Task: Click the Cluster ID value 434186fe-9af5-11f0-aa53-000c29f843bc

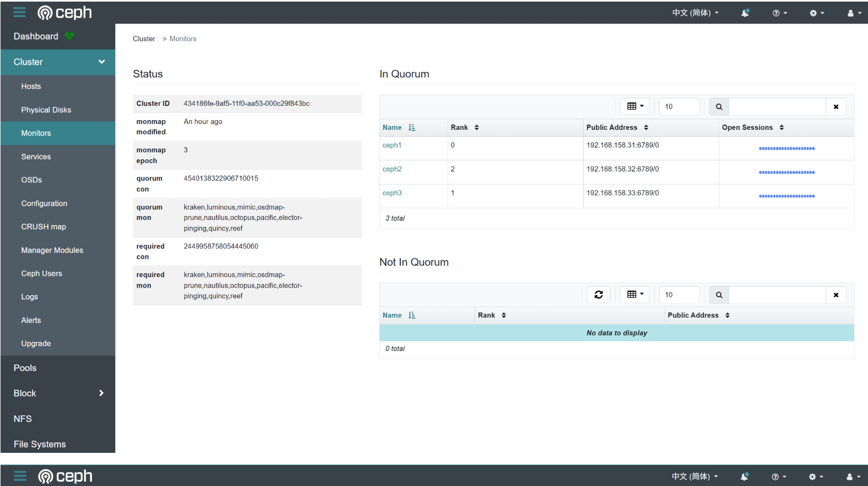Action: pyautogui.click(x=246, y=104)
